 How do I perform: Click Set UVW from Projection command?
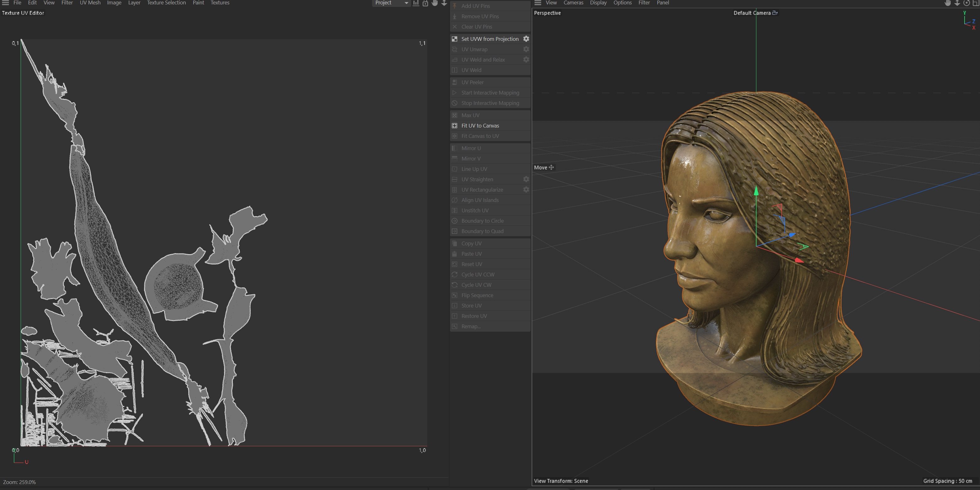[490, 39]
